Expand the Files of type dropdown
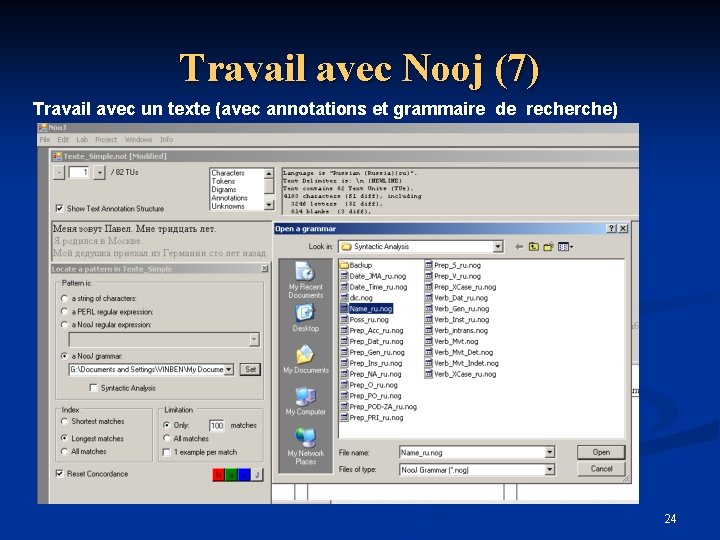This screenshot has width=720, height=540. point(549,470)
